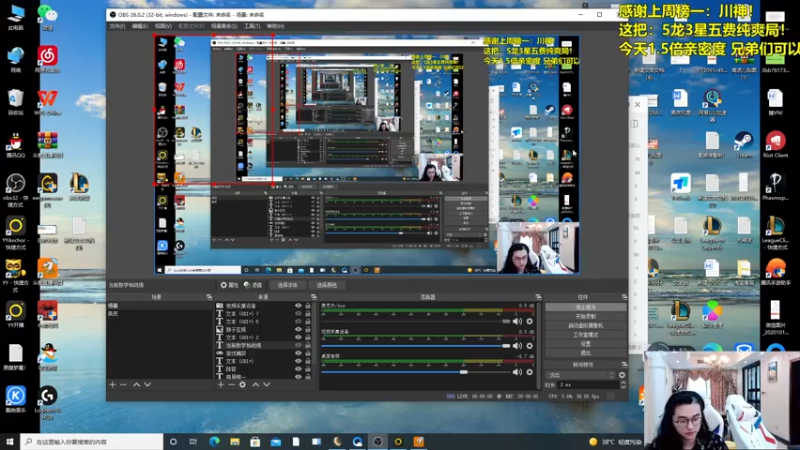Mute the 桌面音频 mixer channel
The width and height of the screenshot is (800, 450).
pos(517,372)
